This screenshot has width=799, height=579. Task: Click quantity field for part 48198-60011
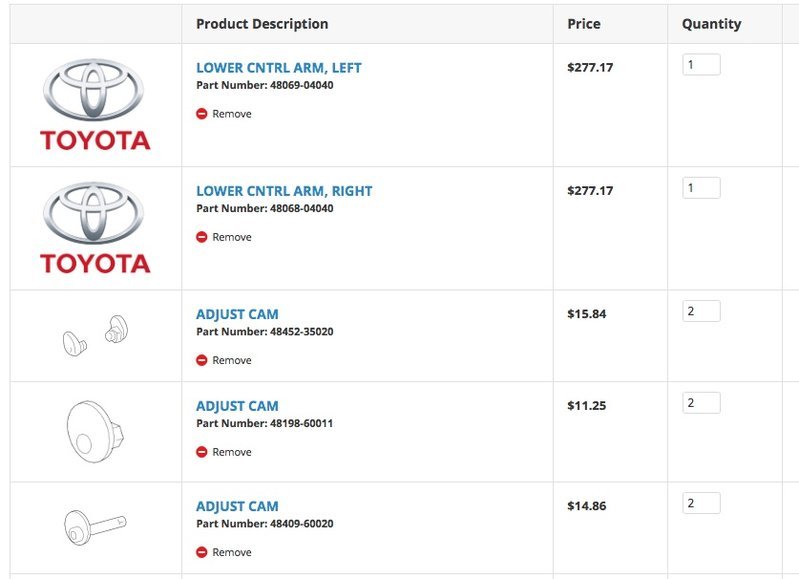click(x=701, y=403)
